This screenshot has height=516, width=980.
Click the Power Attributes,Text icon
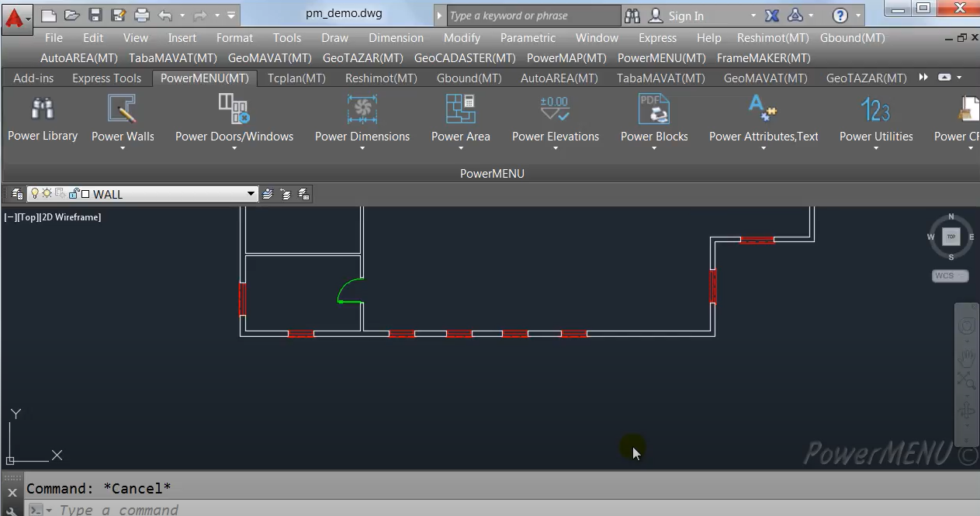764,109
